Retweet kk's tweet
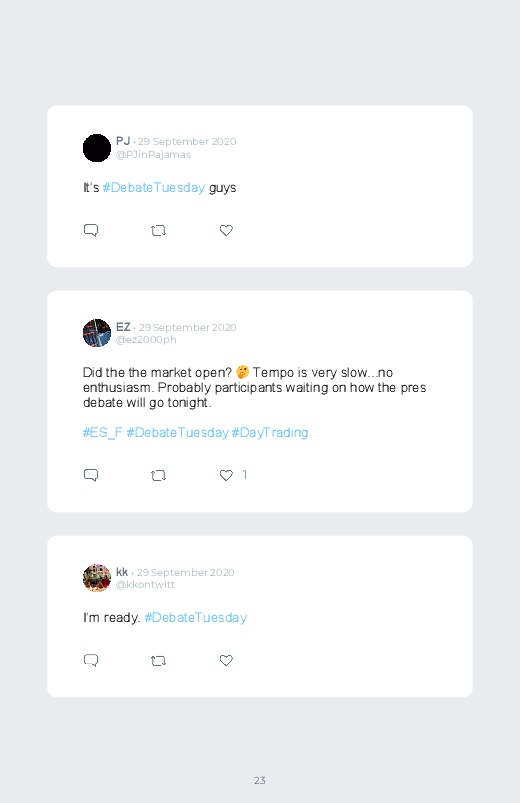This screenshot has height=803, width=520. (158, 661)
